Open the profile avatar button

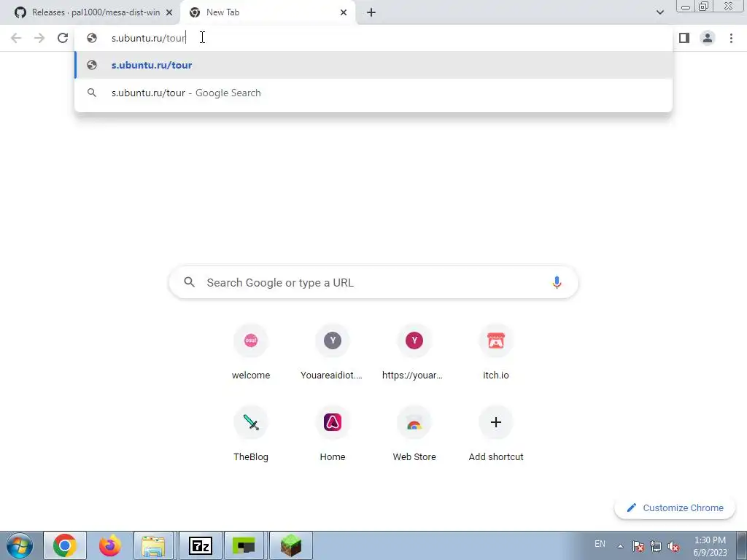coord(708,38)
